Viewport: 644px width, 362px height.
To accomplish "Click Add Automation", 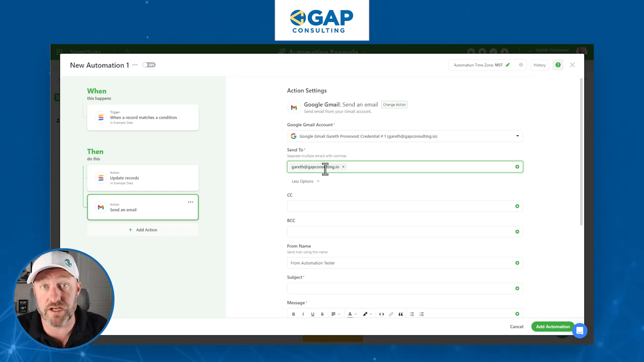I will click(552, 327).
